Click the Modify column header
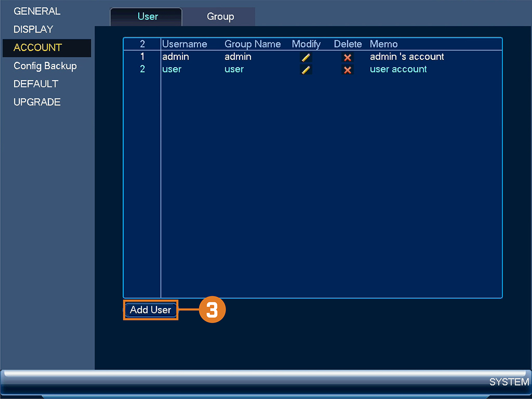532x399 pixels. (x=306, y=44)
